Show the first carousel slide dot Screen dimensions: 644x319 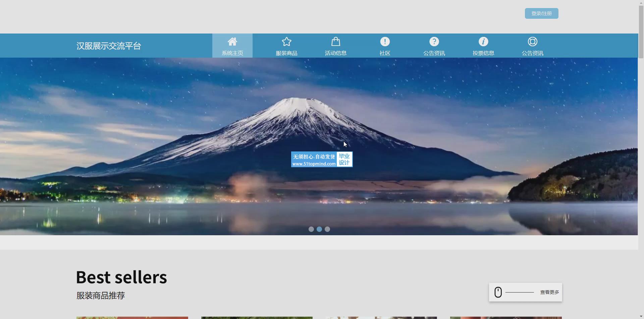click(311, 229)
